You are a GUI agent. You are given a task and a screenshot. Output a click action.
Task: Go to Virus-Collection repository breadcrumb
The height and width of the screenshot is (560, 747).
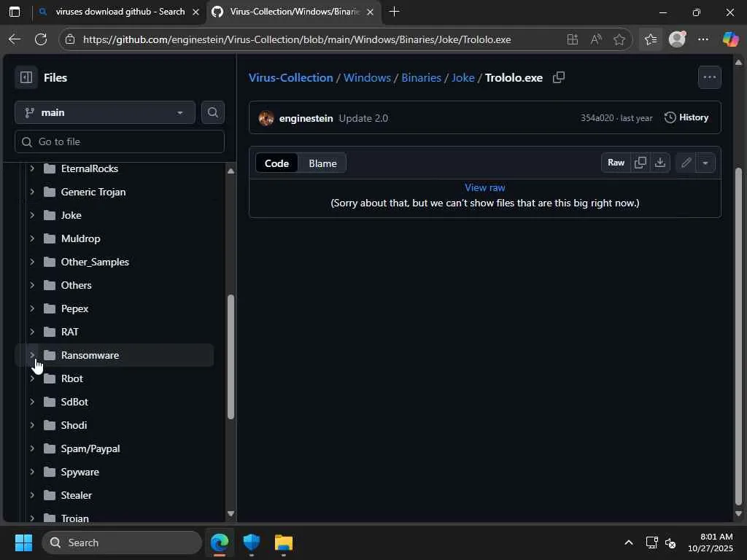coord(290,77)
